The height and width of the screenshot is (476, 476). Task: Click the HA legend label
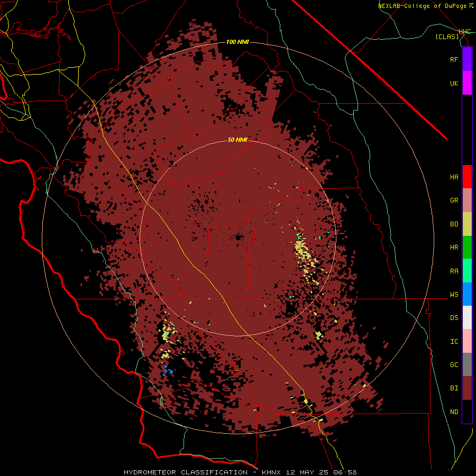click(x=454, y=177)
